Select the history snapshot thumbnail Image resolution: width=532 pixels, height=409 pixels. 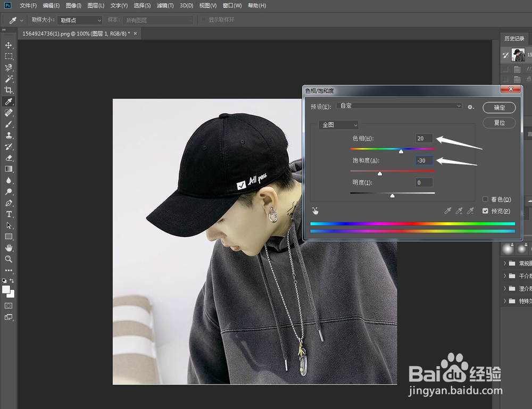518,55
